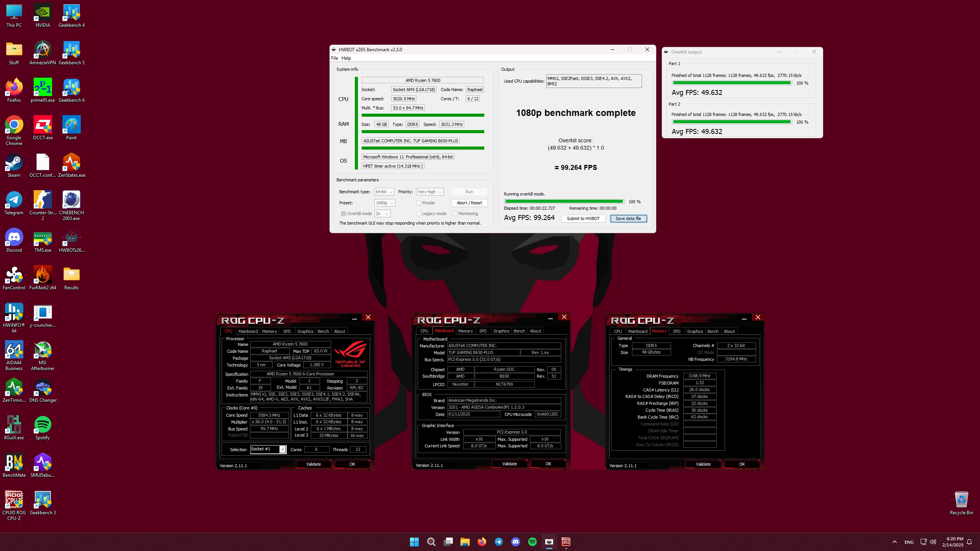Open About tab in right CPU-Z window

pyautogui.click(x=729, y=331)
